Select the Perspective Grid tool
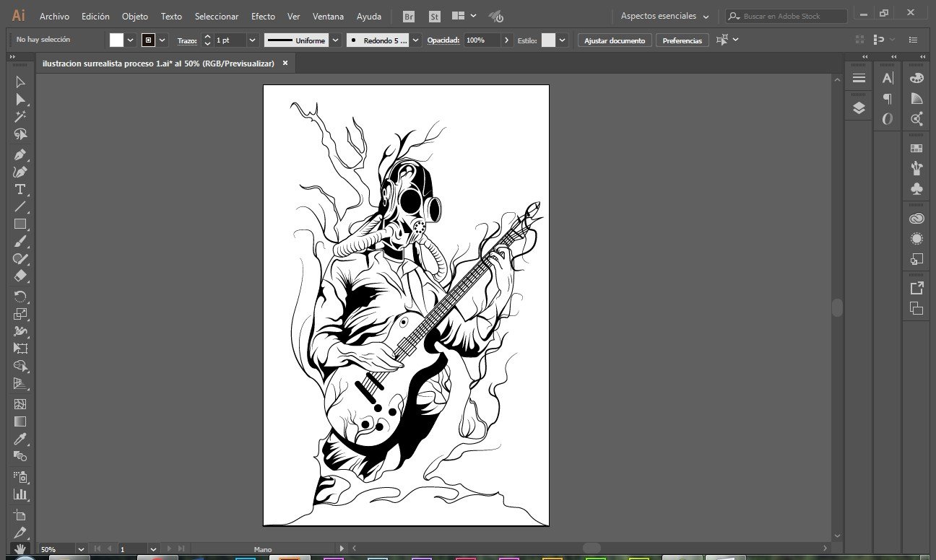 [x=20, y=383]
